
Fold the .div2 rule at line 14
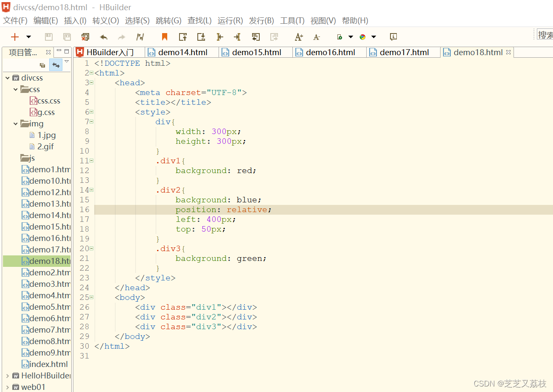[x=92, y=190]
